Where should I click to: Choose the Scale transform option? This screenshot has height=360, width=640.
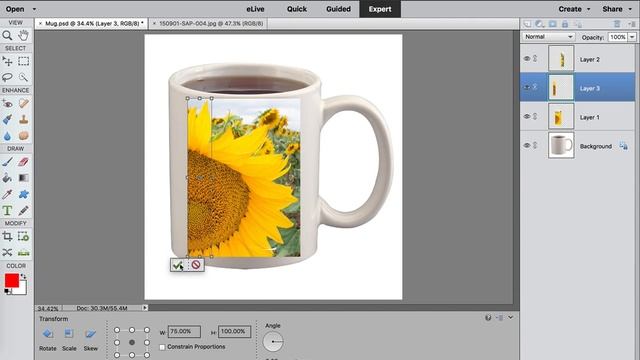69,339
